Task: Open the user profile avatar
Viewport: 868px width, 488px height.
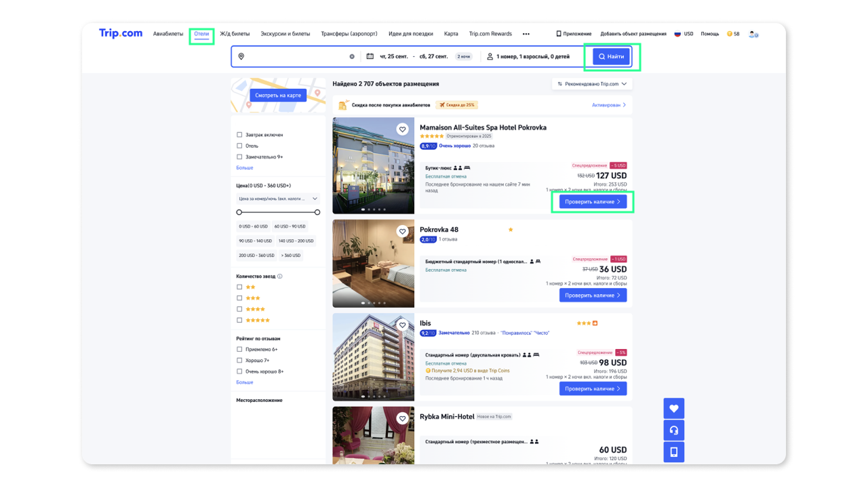Action: point(753,34)
